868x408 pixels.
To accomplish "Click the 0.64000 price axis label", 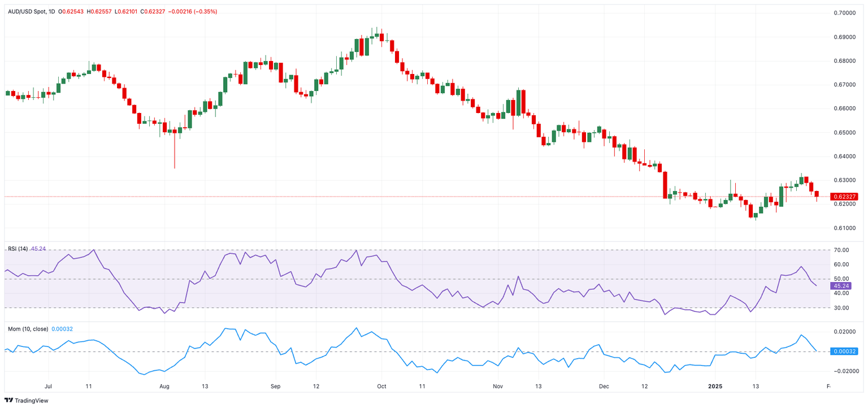I will [x=844, y=157].
